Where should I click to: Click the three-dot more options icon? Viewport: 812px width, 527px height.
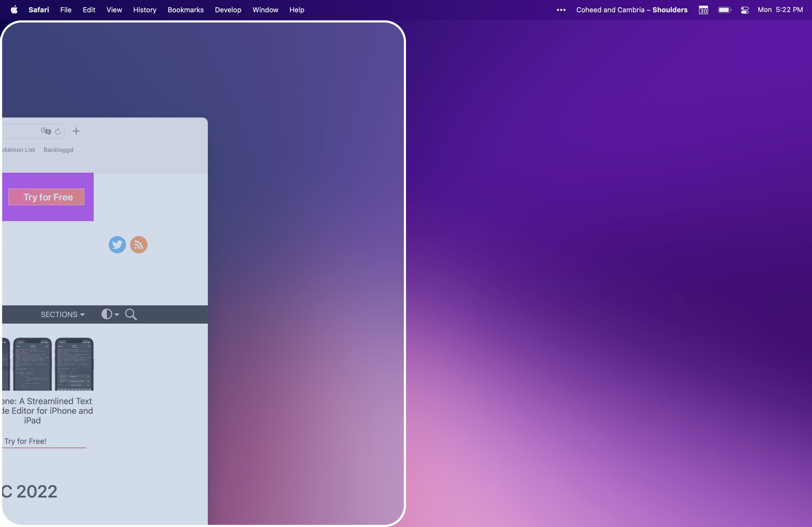click(x=561, y=10)
